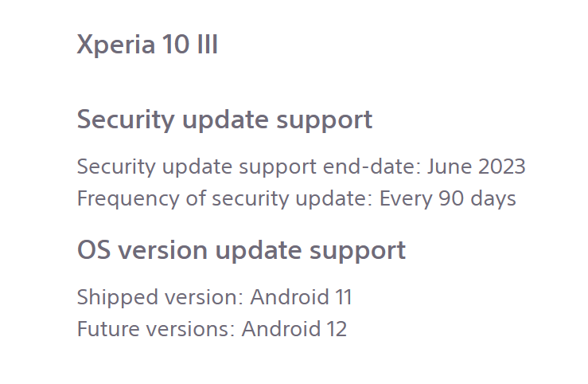Click the "III" numeral in the title
This screenshot has height=384, width=588.
tap(208, 45)
